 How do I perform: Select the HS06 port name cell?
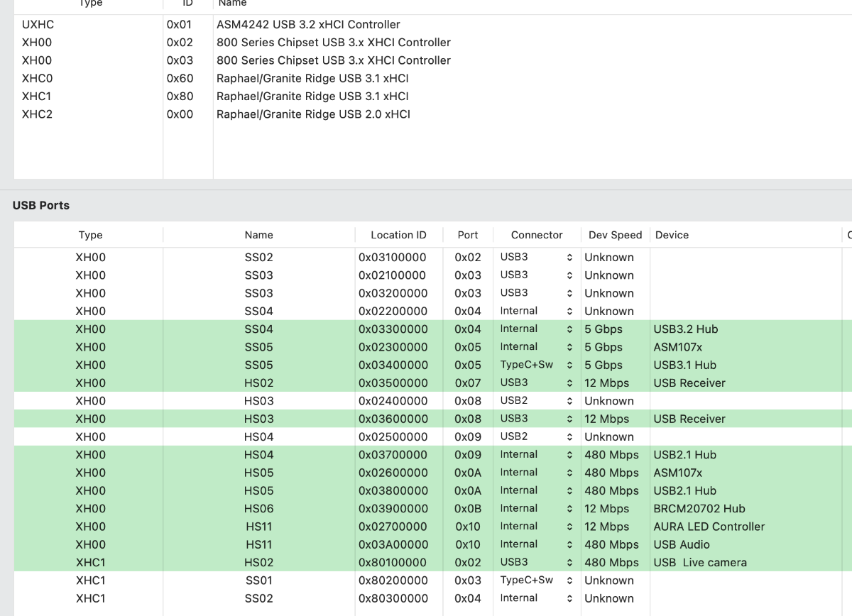pyautogui.click(x=258, y=509)
